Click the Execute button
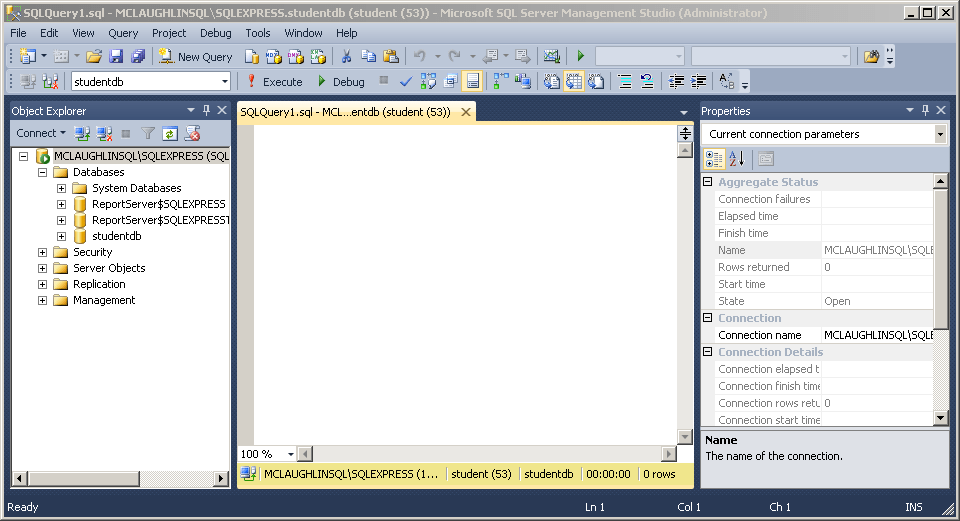The image size is (960, 521). tap(275, 81)
